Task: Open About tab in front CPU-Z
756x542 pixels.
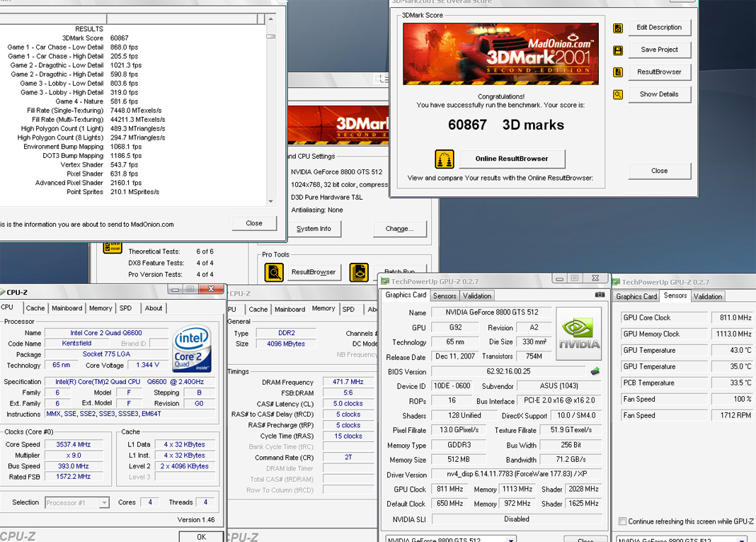Action: click(x=154, y=308)
